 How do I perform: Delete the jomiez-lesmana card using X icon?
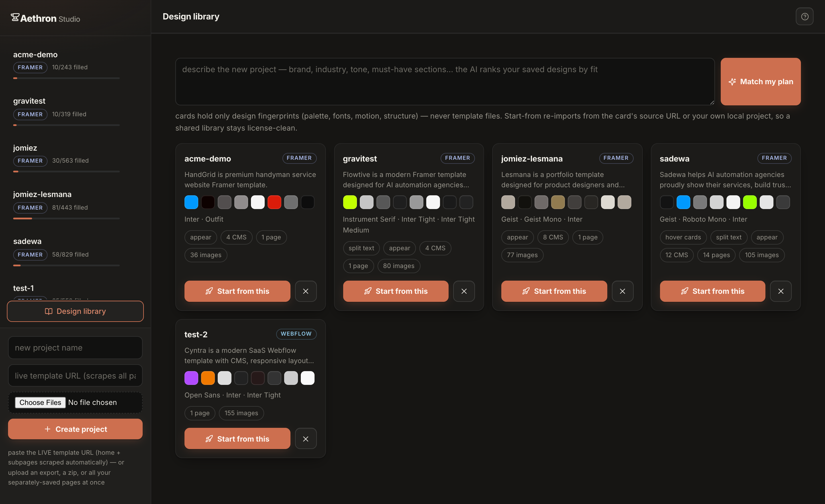coord(622,291)
